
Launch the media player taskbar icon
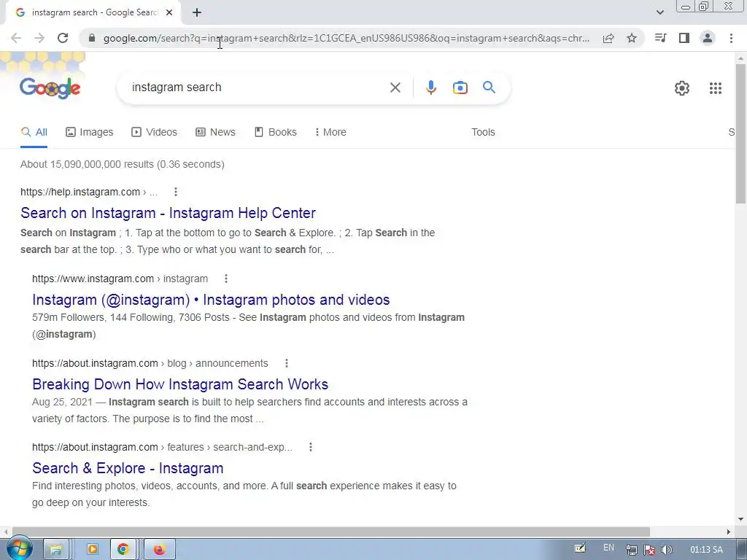tap(93, 550)
